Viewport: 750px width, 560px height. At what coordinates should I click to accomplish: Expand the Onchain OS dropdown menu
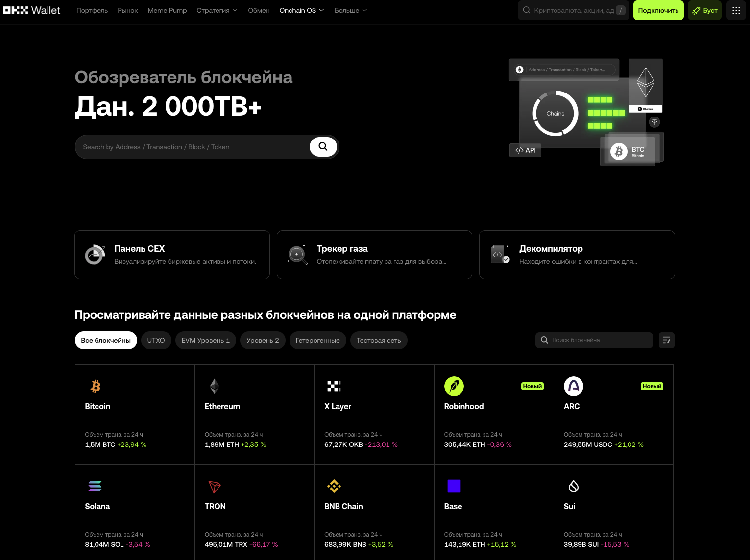click(302, 10)
